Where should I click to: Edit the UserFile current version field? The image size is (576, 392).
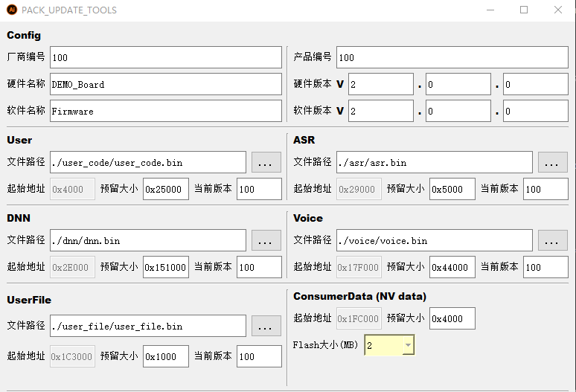pos(259,356)
